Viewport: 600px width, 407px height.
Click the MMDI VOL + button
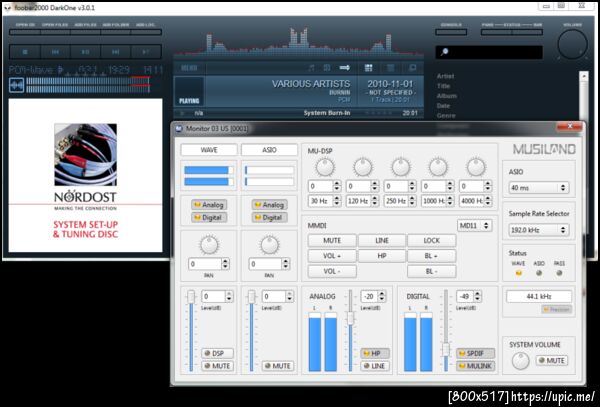(x=332, y=256)
